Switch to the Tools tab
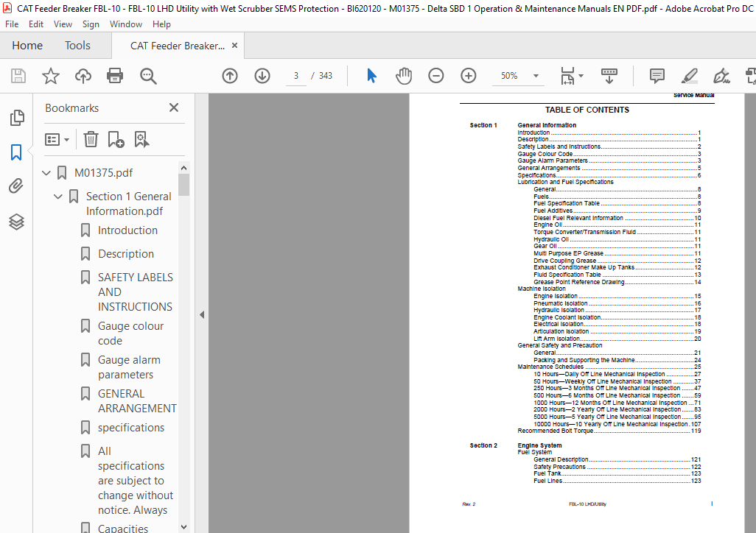Image resolution: width=756 pixels, height=533 pixels. pos(77,46)
